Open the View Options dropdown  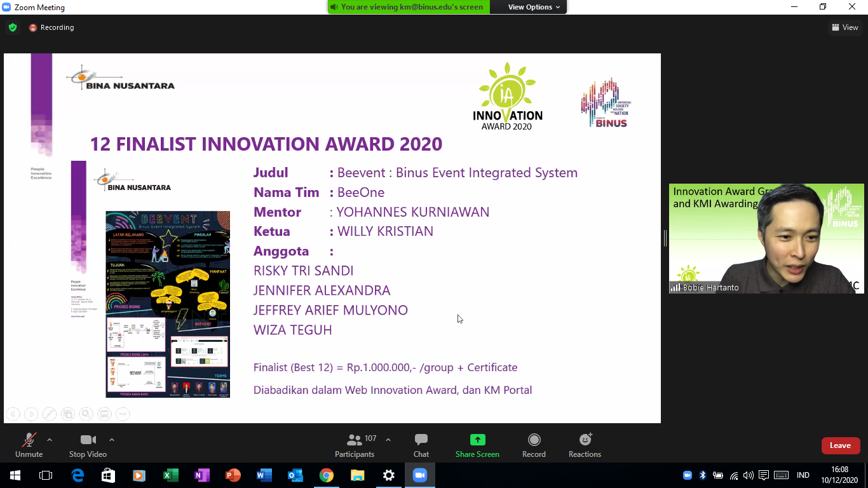point(534,7)
